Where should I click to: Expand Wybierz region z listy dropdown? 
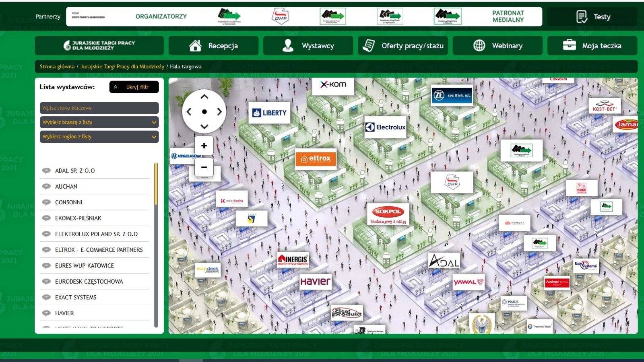click(x=99, y=137)
